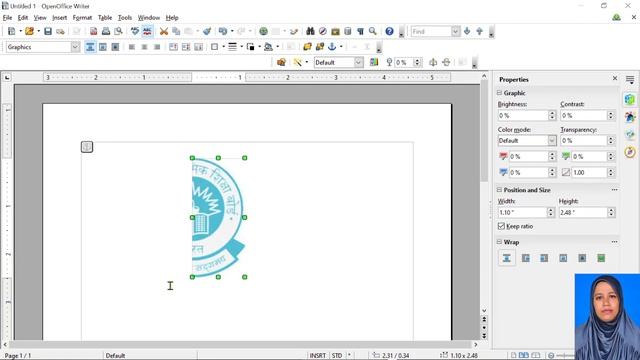Collapse the Wrap section
The image size is (640, 360).
(499, 242)
